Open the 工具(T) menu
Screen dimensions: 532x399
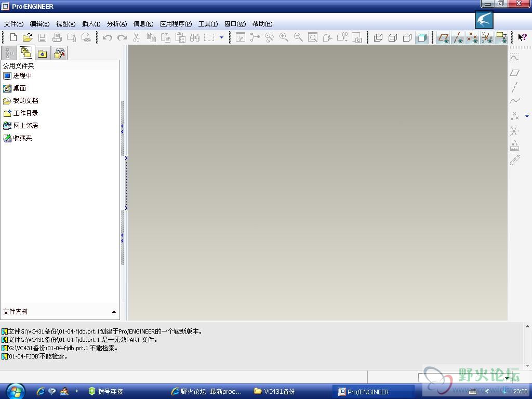(208, 24)
